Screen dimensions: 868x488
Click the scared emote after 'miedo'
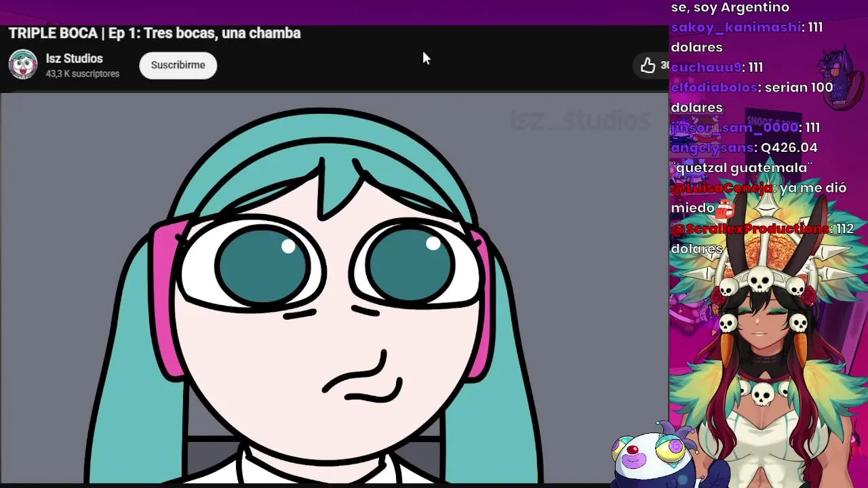click(726, 207)
